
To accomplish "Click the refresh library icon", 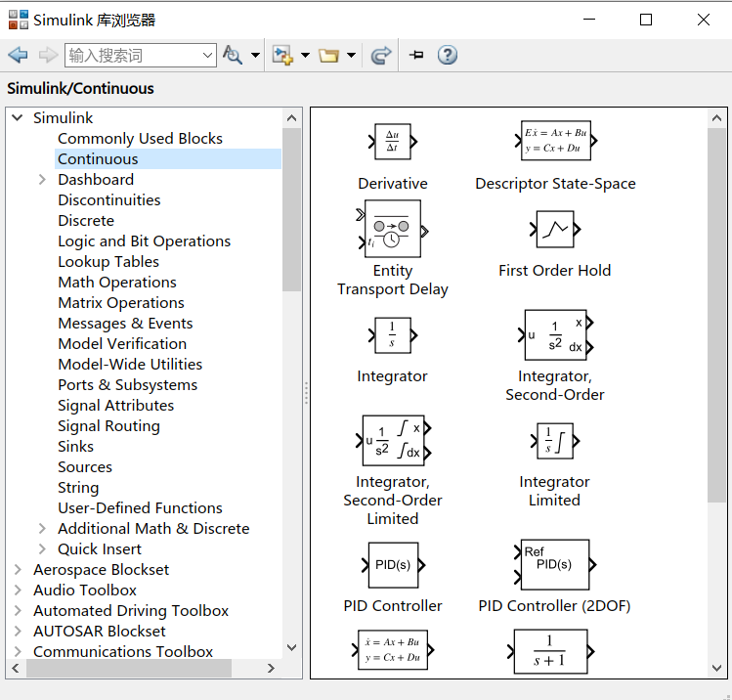I will (381, 56).
